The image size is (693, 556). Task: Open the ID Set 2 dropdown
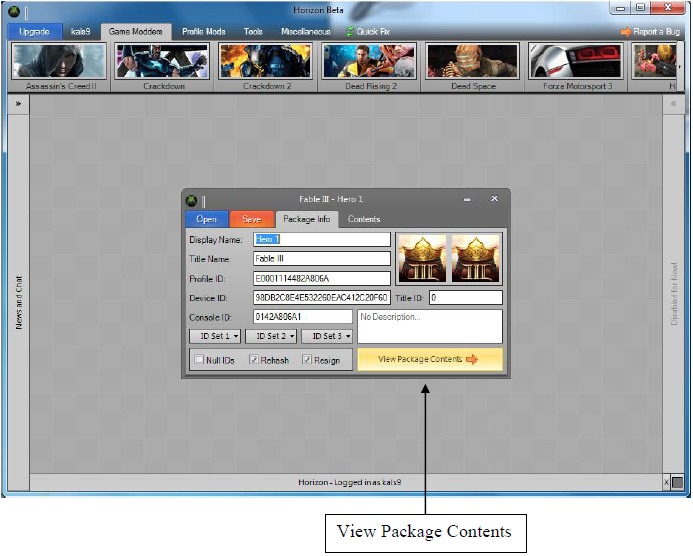point(270,336)
